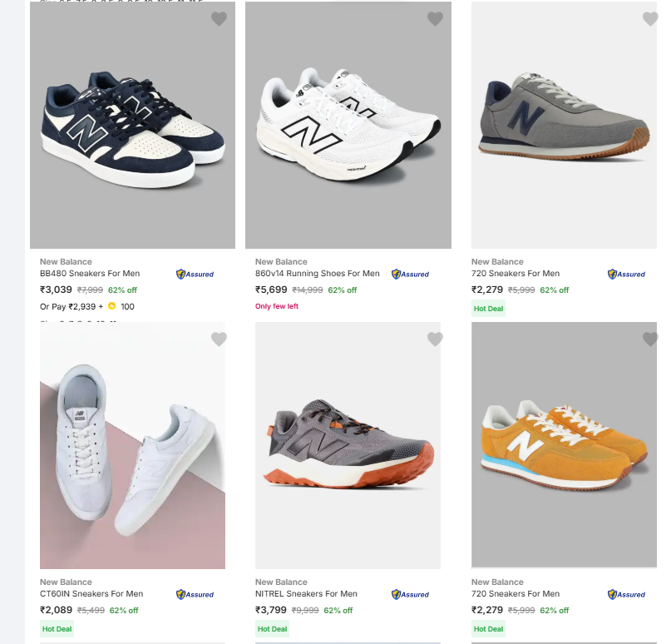Click Assured badge beside BB480 Sneakers
The height and width of the screenshot is (644, 666).
195,274
